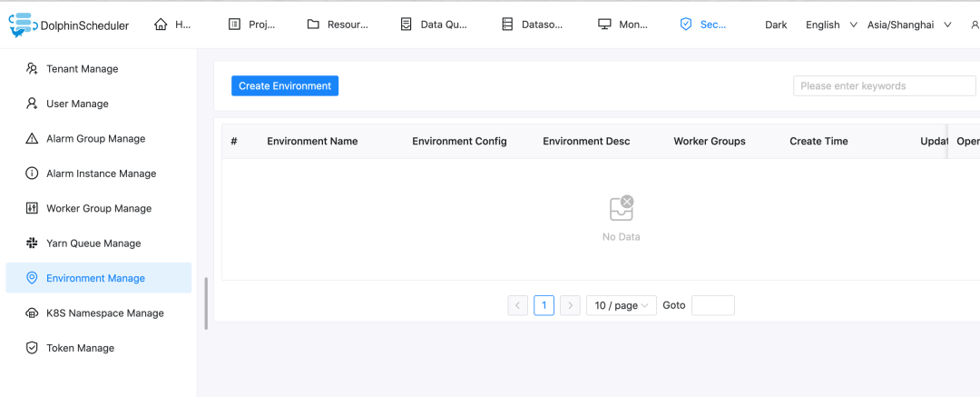Open the Home menu item
Viewport: 980px width, 397px height.
pos(171,25)
